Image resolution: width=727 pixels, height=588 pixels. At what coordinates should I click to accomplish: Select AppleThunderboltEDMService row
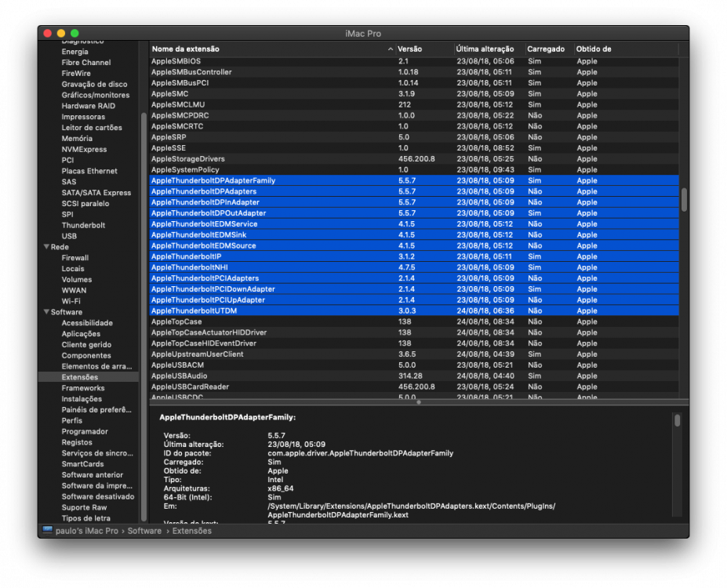click(414, 223)
